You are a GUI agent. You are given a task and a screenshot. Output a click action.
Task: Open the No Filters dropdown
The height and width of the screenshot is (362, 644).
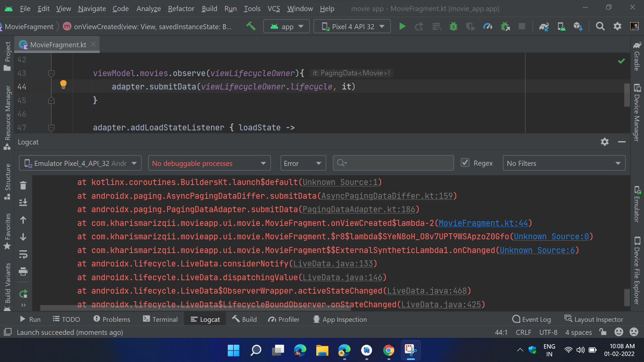click(564, 163)
